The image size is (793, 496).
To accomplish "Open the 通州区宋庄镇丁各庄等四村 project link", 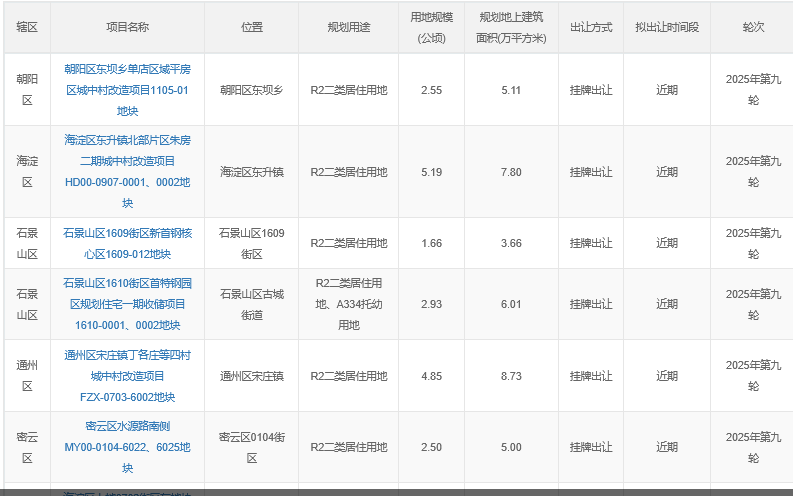I will (x=127, y=376).
